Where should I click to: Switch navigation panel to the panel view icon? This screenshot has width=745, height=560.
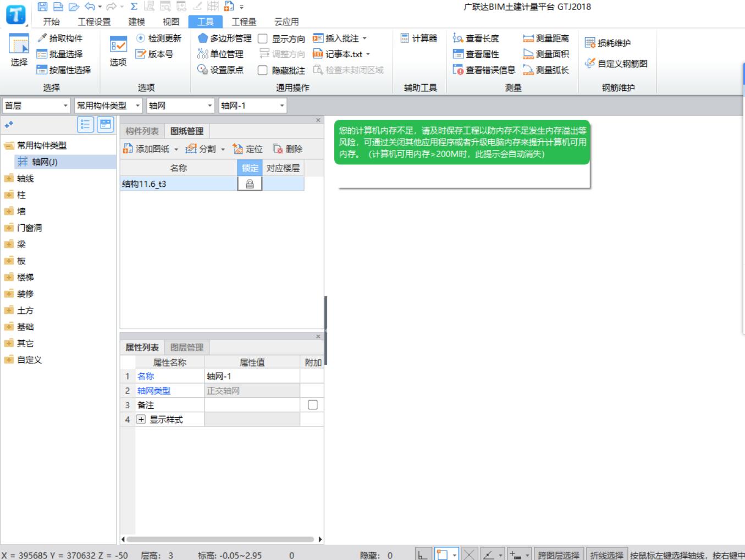(x=106, y=125)
